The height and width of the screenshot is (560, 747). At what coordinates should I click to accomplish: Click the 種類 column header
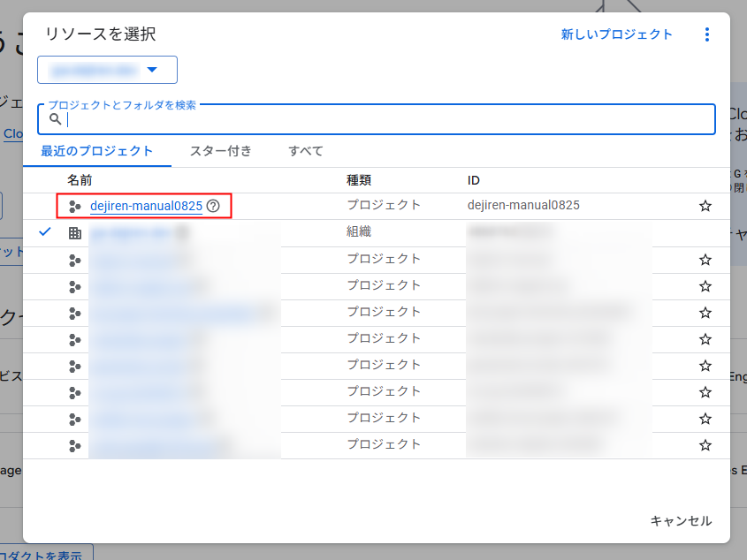pyautogui.click(x=359, y=180)
